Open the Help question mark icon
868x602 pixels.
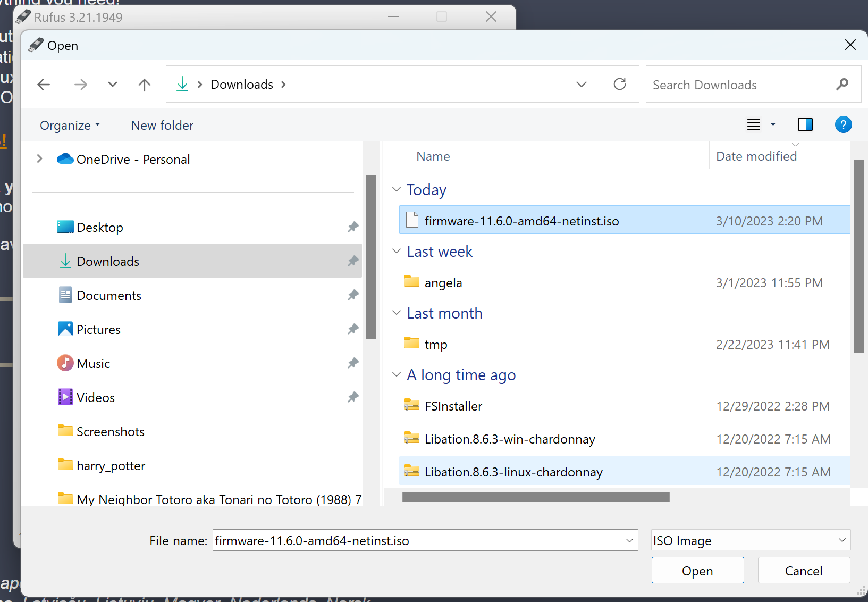pyautogui.click(x=843, y=125)
